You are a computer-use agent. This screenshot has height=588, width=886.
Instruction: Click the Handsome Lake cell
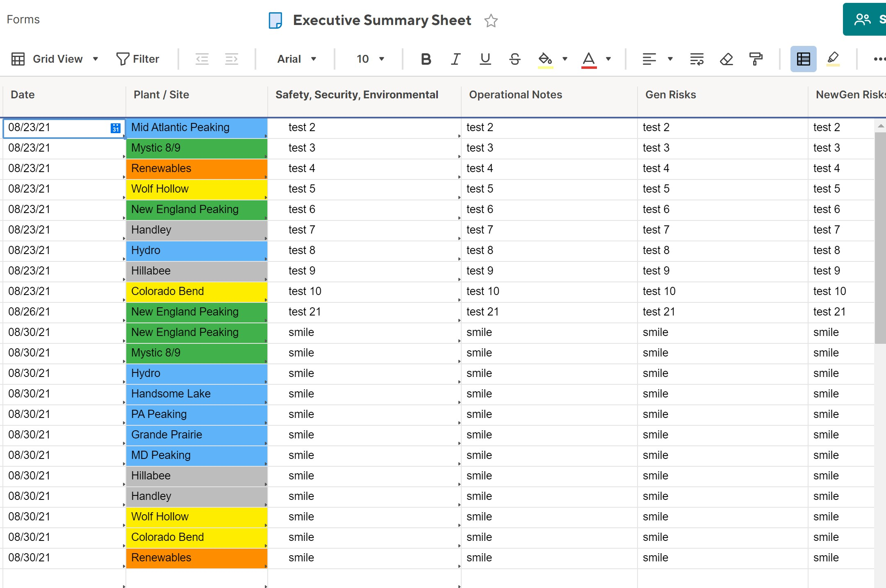click(x=197, y=394)
